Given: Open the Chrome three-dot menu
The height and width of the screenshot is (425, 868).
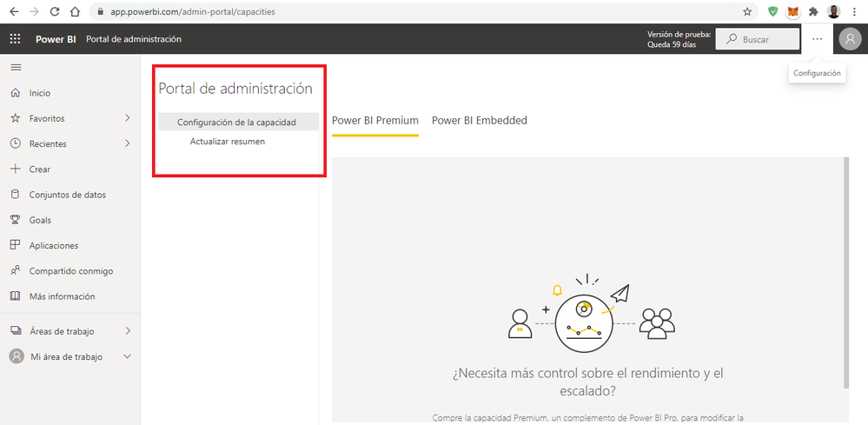Looking at the screenshot, I should click(x=855, y=11).
